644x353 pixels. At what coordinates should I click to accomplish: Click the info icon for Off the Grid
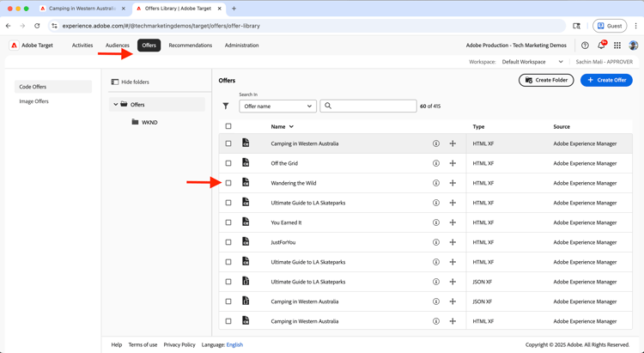pyautogui.click(x=436, y=163)
